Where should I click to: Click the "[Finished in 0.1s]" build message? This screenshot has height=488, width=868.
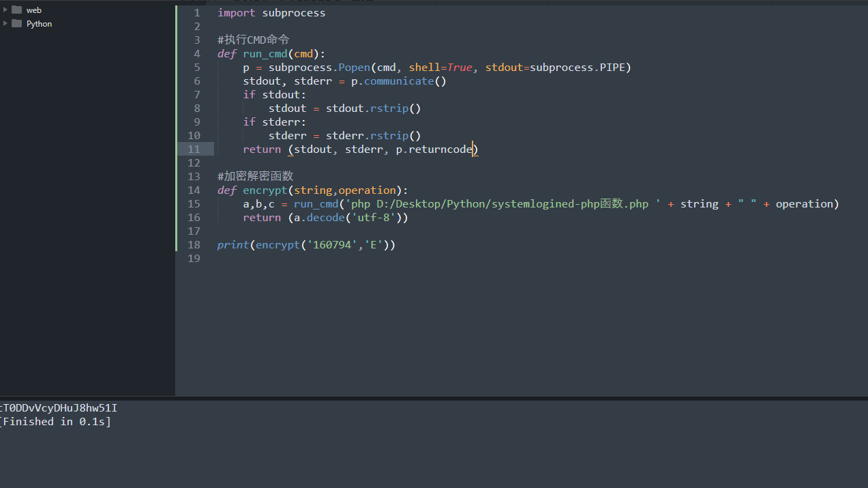point(55,422)
